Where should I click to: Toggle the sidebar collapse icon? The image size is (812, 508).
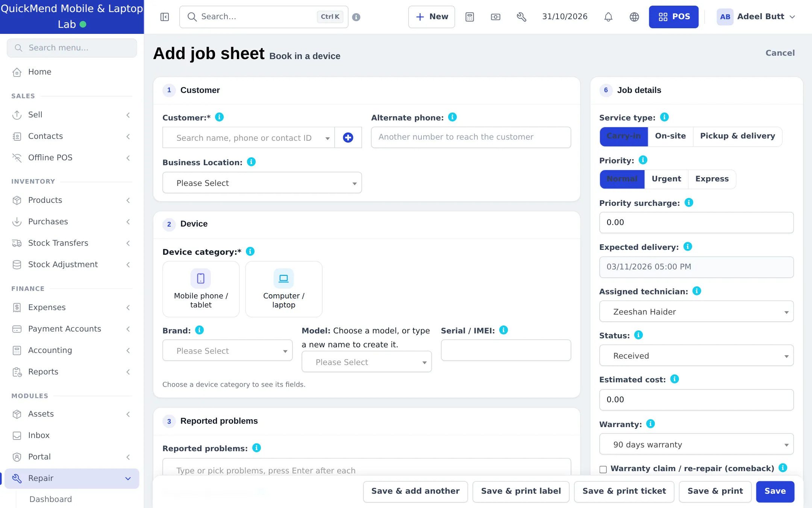pyautogui.click(x=165, y=17)
